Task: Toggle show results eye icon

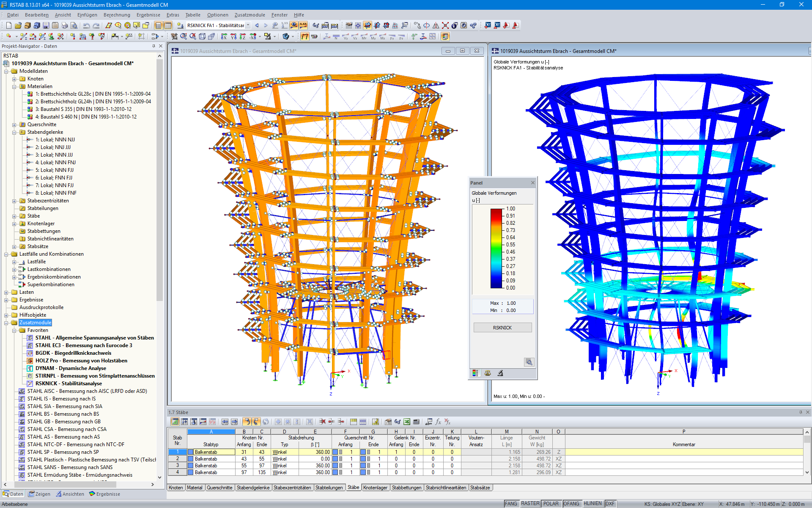Action: coord(294,25)
